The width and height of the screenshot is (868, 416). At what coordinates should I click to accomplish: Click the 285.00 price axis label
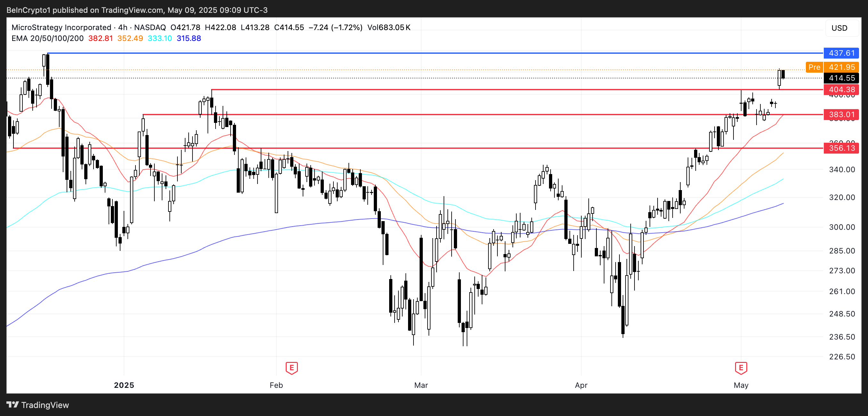point(842,251)
